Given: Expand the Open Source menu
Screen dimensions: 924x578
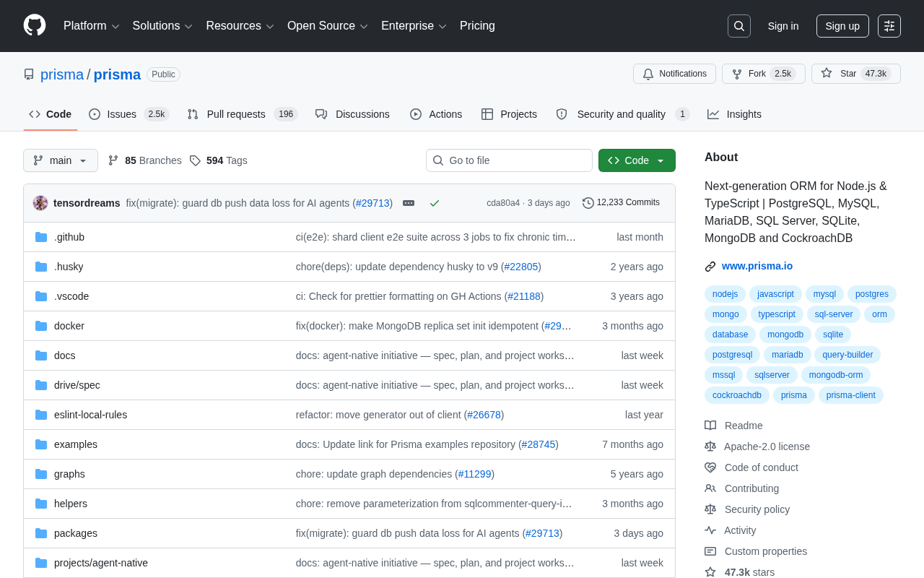Looking at the screenshot, I should tap(328, 26).
